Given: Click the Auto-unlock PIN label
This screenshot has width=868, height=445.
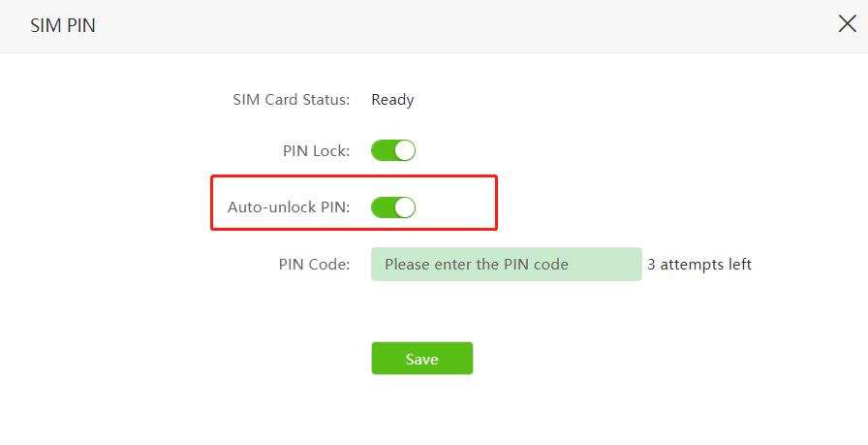Looking at the screenshot, I should click(289, 207).
